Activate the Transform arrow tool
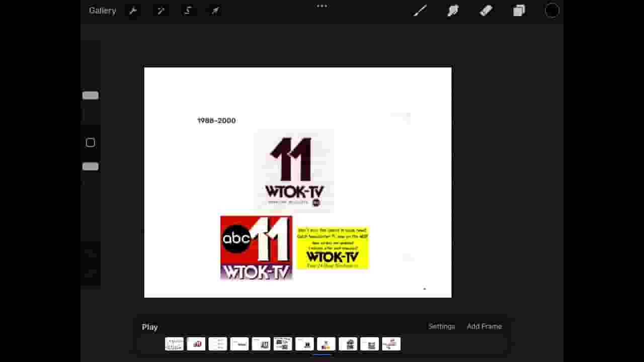 pos(215,11)
